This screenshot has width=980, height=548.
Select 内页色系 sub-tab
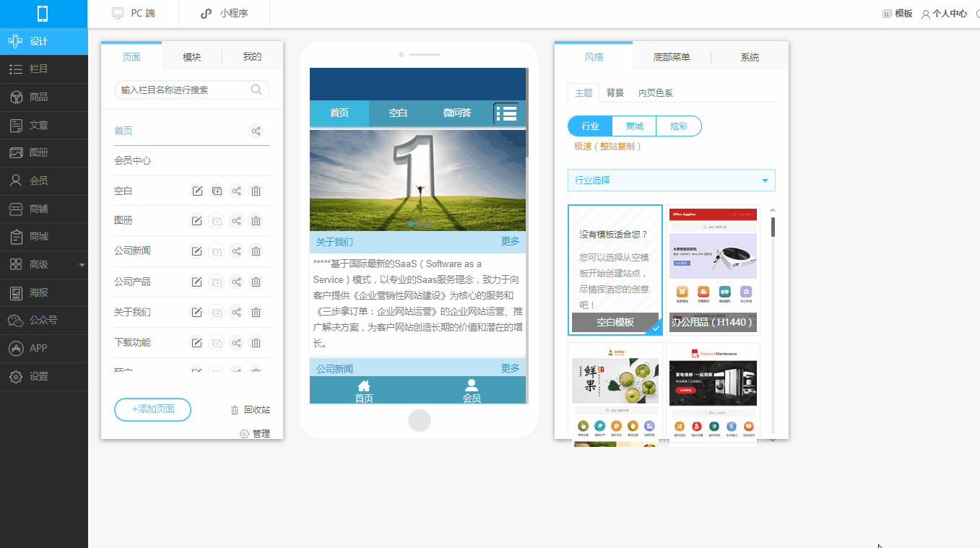[x=656, y=93]
